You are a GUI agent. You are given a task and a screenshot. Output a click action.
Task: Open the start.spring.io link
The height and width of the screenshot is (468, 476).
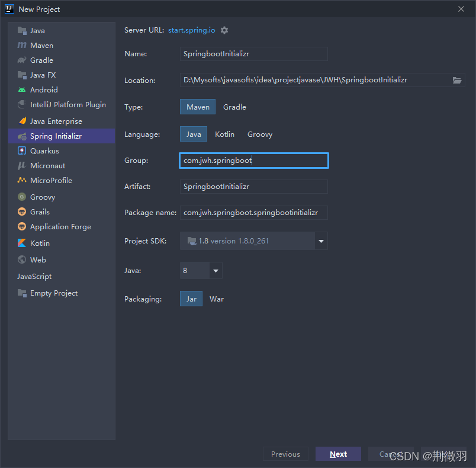point(192,30)
